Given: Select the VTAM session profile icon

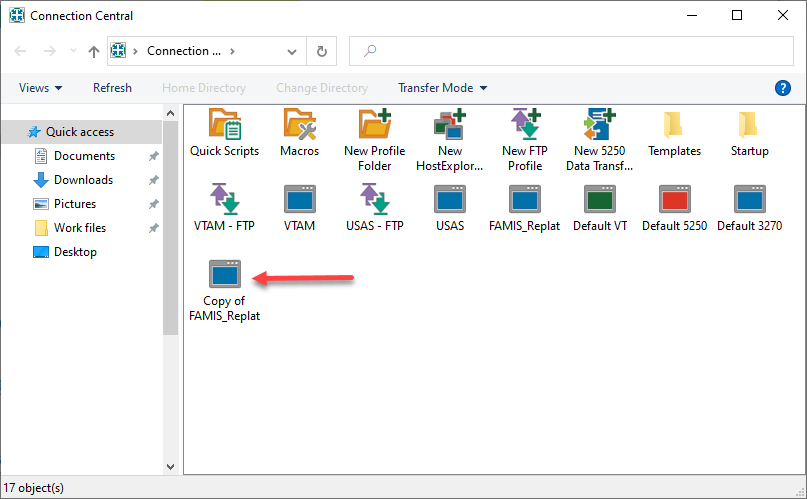Looking at the screenshot, I should 300,199.
